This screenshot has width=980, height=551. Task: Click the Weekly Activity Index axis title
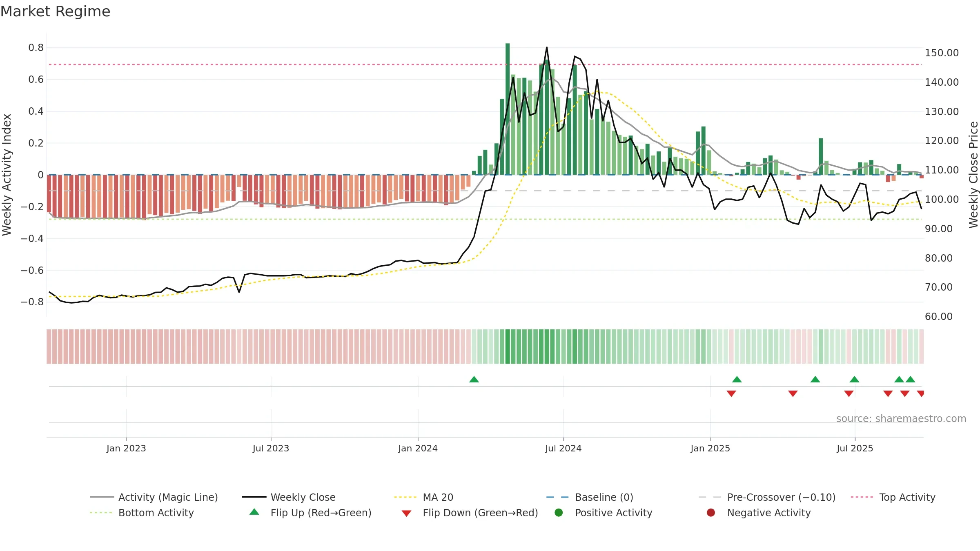point(7,175)
